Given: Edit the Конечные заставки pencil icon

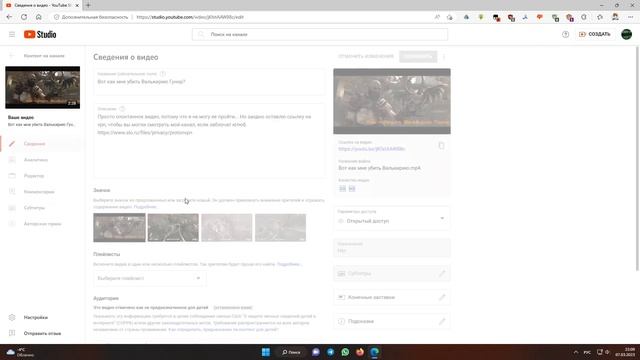Looking at the screenshot, I should coord(442,297).
